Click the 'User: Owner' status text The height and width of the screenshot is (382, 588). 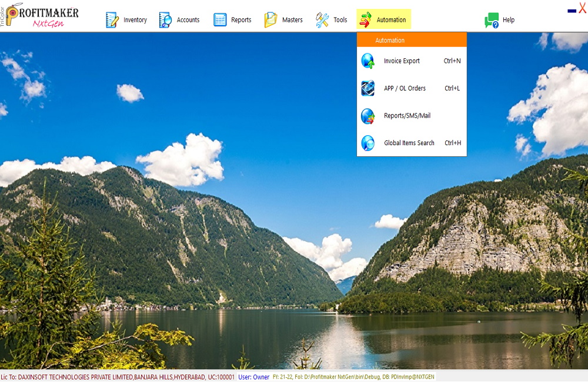tap(254, 377)
